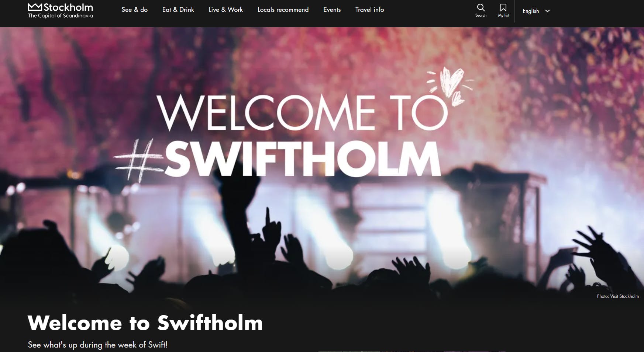Click the Welcome to Swiftholm heading

click(145, 323)
